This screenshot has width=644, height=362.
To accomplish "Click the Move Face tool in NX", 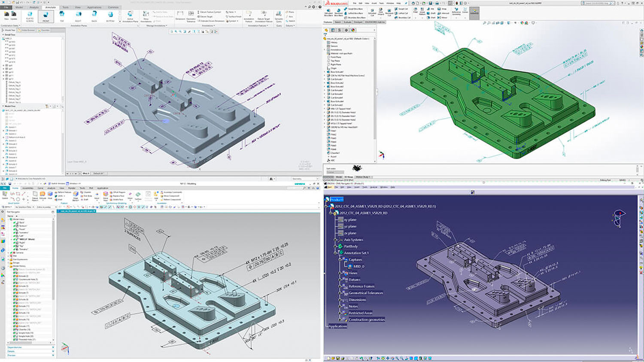I will click(105, 197).
